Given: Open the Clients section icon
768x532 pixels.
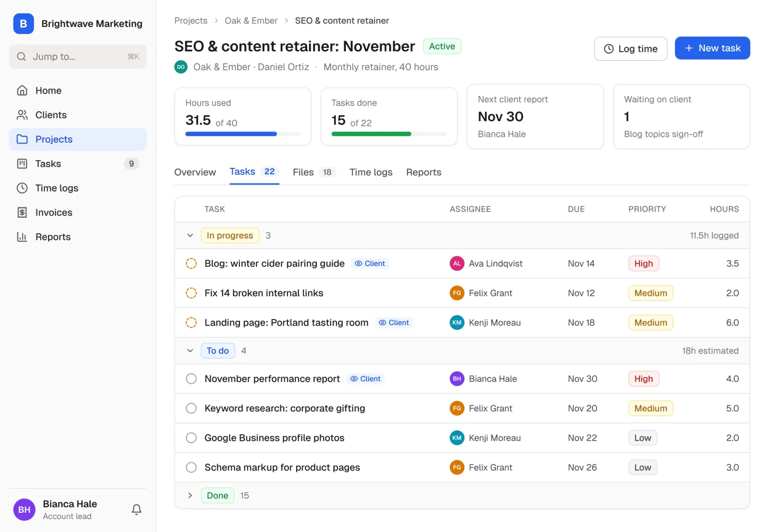Looking at the screenshot, I should [x=22, y=115].
